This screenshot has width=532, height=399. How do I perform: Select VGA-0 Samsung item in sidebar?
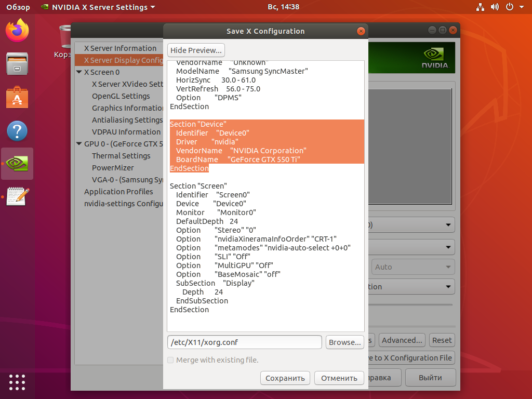pos(127,179)
